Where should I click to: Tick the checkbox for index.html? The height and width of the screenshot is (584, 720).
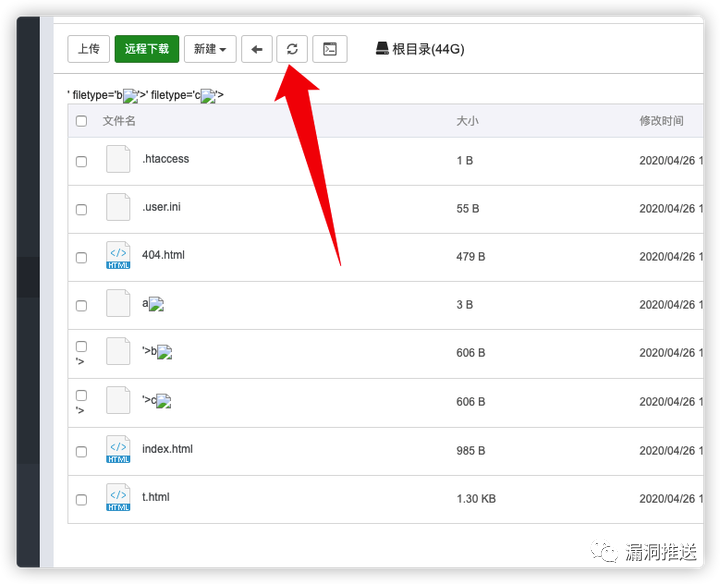click(x=81, y=452)
